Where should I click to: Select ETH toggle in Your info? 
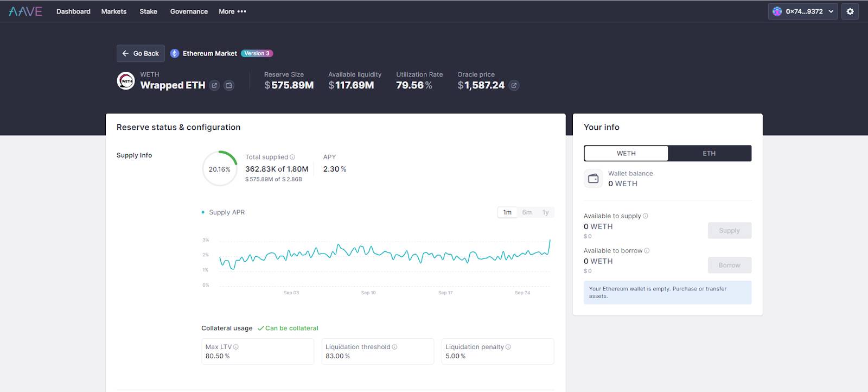[x=710, y=153]
